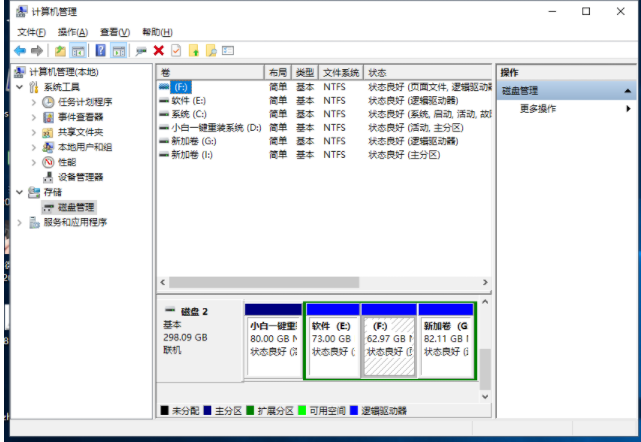
Task: Collapse the 存储 tree node
Action: click(x=20, y=192)
